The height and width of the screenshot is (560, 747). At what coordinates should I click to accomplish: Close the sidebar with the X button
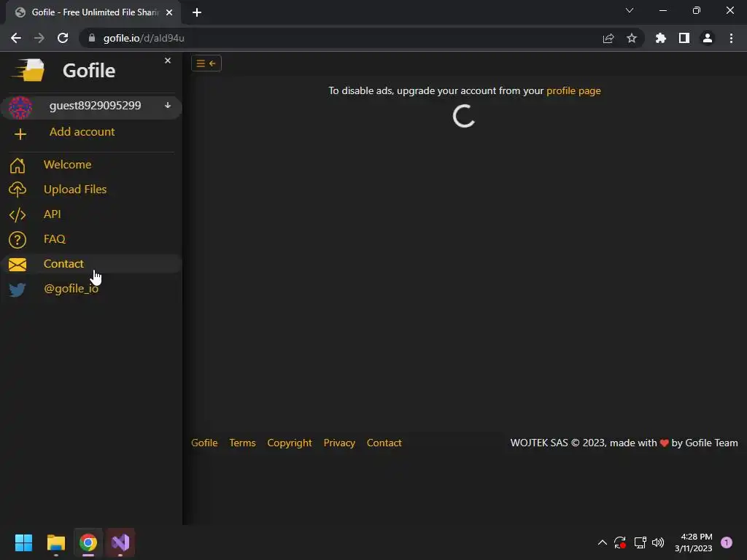point(168,61)
